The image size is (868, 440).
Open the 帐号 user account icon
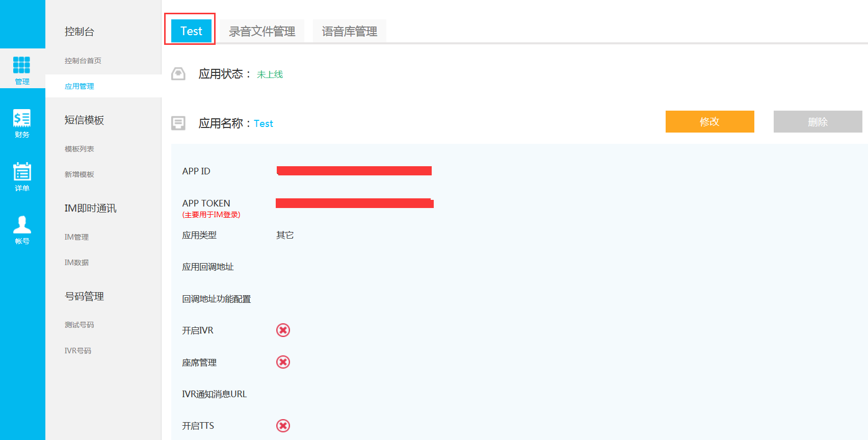tap(22, 224)
